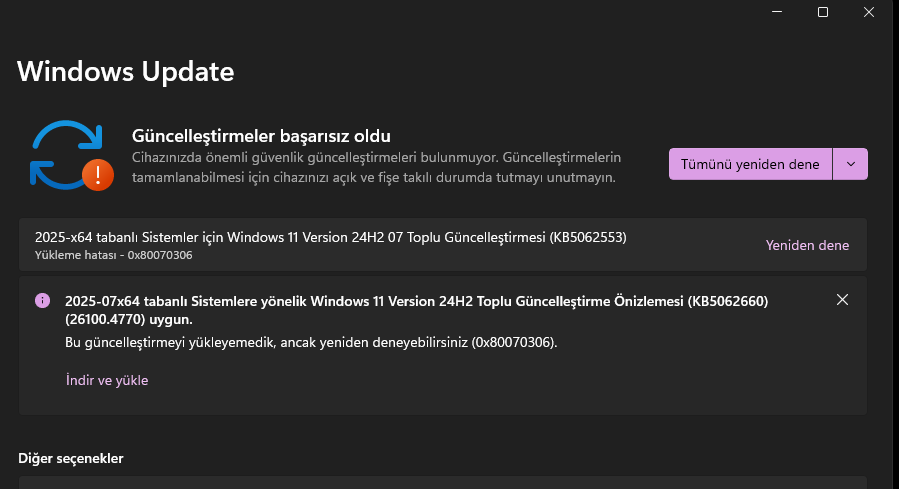Dismiss the KB5062660 preview notification
This screenshot has width=899, height=489.
click(x=842, y=300)
